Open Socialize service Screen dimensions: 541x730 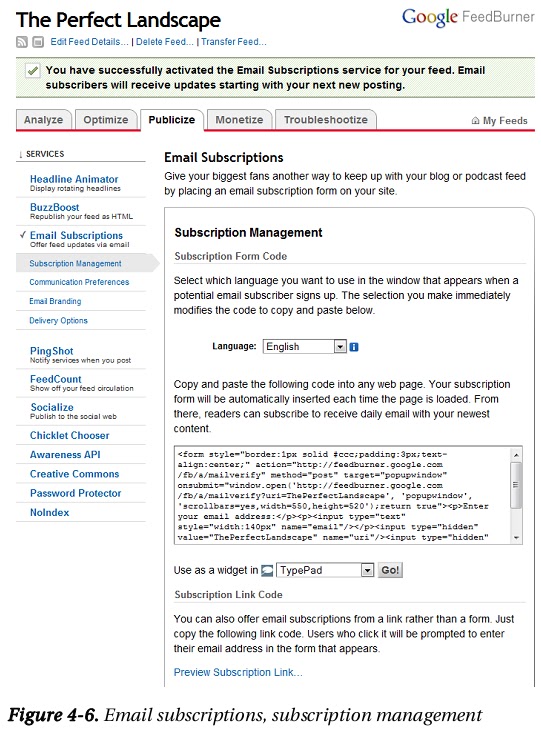[x=52, y=407]
